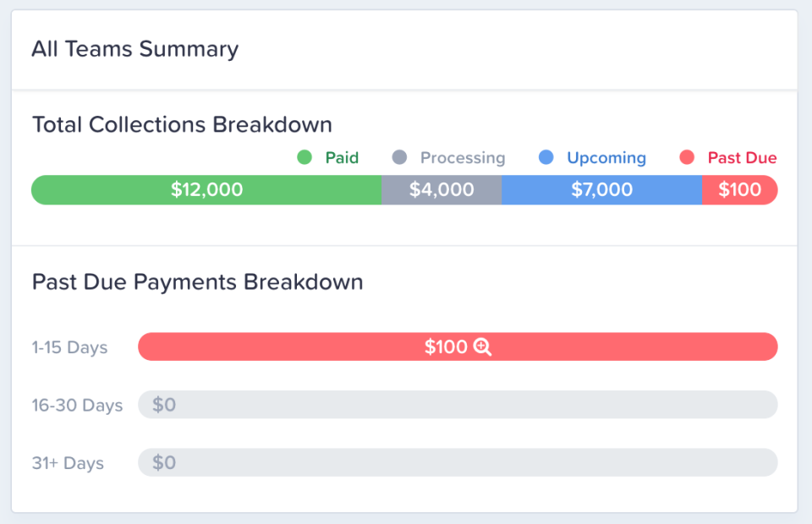Click the Past Due Payments Breakdown title

point(197,281)
